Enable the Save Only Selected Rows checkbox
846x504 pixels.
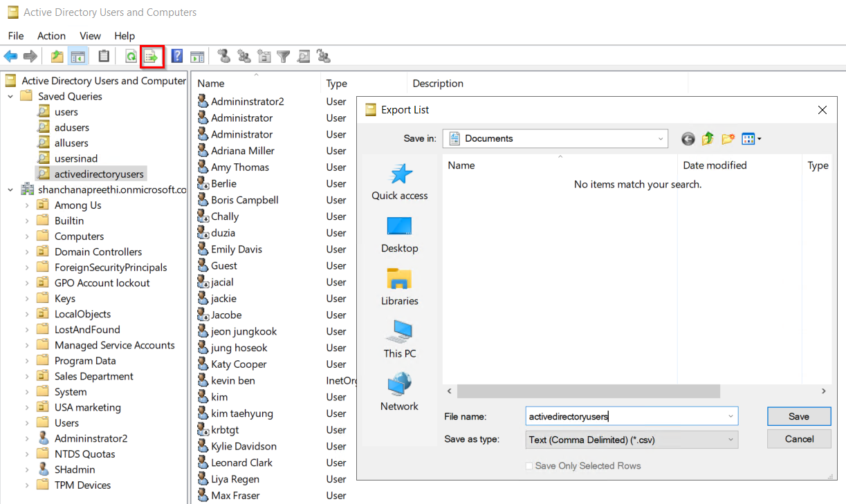coord(528,467)
